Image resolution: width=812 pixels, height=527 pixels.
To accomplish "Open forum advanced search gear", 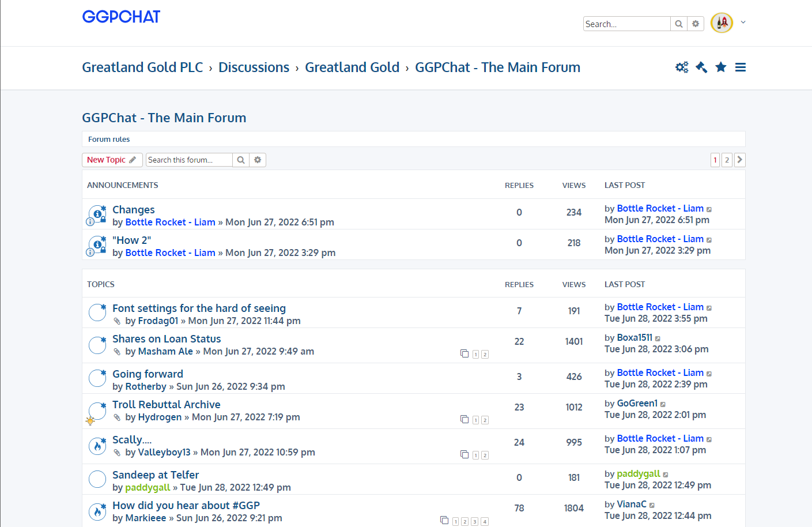I will pos(258,160).
